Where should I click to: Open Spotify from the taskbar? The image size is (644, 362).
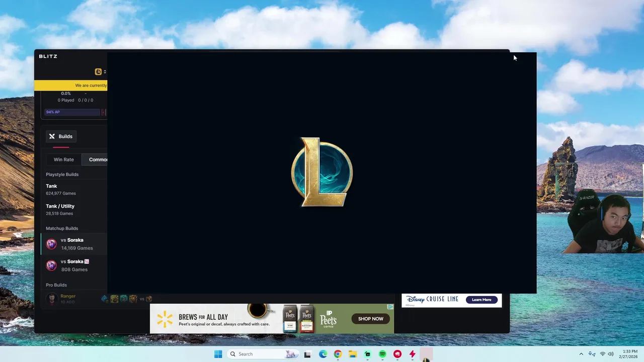(382, 354)
